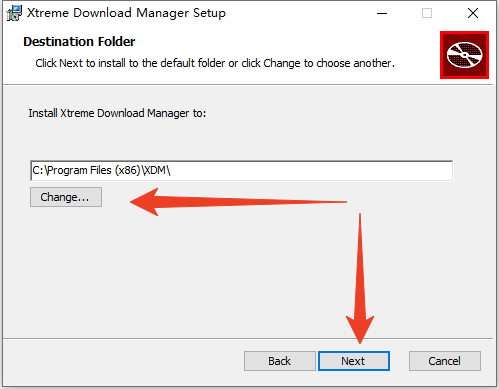499x389 pixels.
Task: Cancel the XDM setup
Action: pos(445,361)
